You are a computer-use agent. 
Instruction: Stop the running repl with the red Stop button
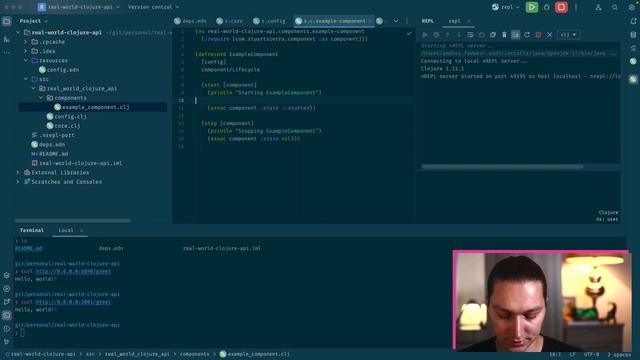coord(561,7)
